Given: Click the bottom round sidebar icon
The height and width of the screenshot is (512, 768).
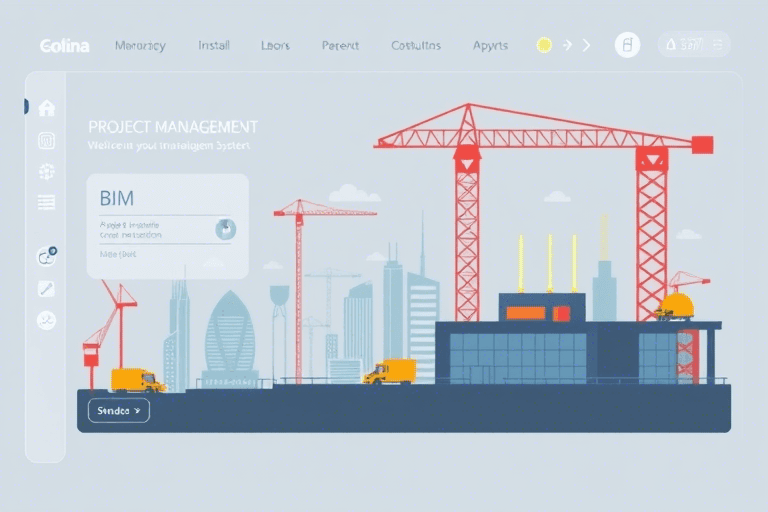Looking at the screenshot, I should point(46,321).
